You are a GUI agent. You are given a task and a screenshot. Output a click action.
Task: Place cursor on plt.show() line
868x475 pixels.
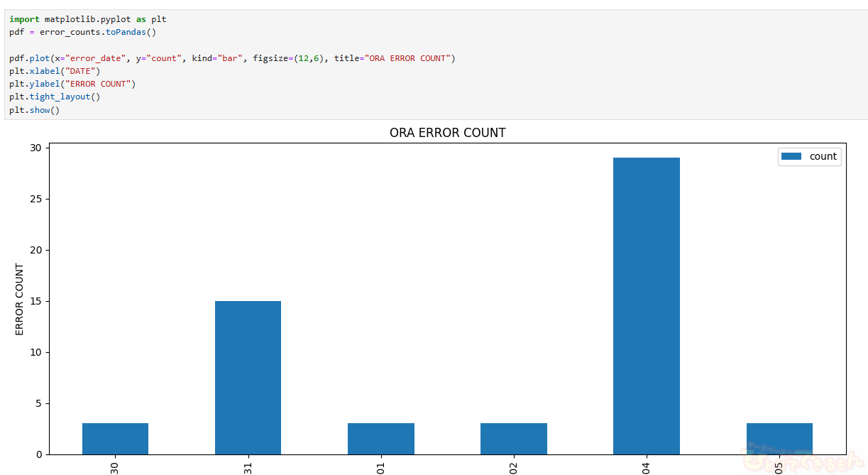click(x=34, y=110)
